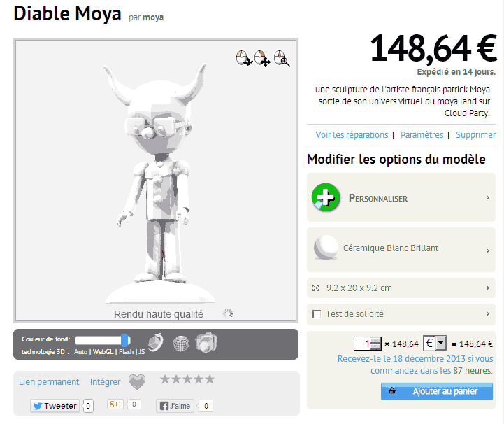The image size is (504, 424).
Task: Click the zoom mouse-control icon in viewer
Action: (282, 58)
